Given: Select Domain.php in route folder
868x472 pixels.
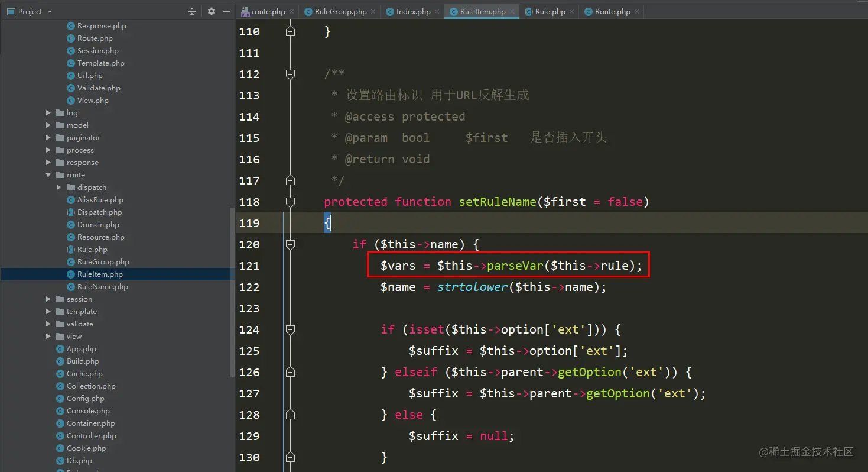Looking at the screenshot, I should (98, 224).
